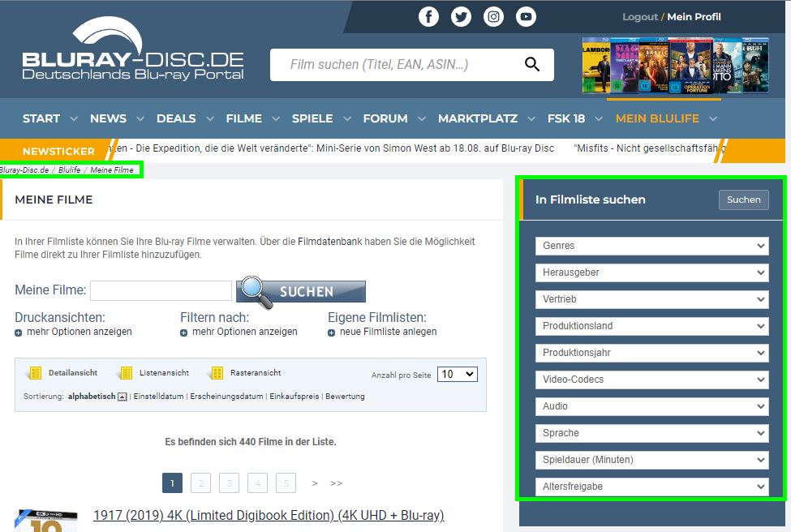The width and height of the screenshot is (791, 532).
Task: Open the Produktionsjahr dropdown
Action: (651, 353)
